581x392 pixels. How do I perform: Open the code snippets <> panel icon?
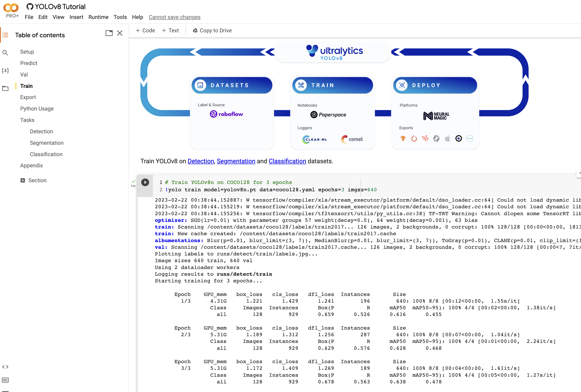[x=6, y=367]
